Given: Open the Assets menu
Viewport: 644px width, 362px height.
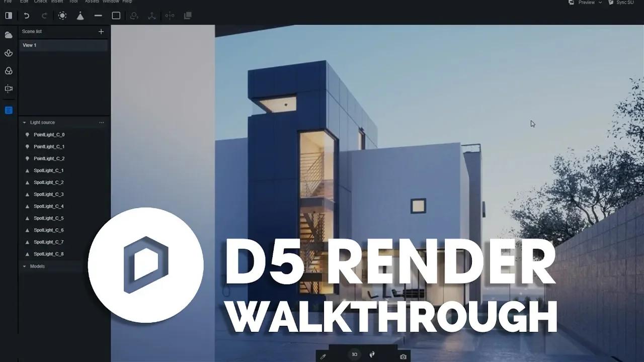Looking at the screenshot, I should 92,2.
